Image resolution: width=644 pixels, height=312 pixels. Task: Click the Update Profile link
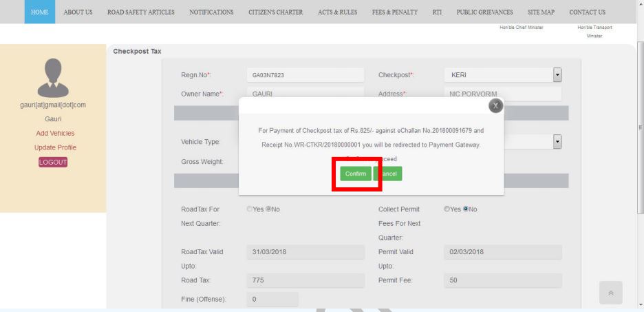(x=55, y=147)
